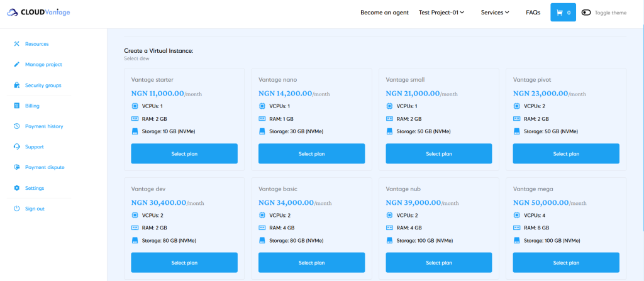The width and height of the screenshot is (644, 281).
Task: Click the Billing icon in sidebar
Action: click(x=17, y=106)
